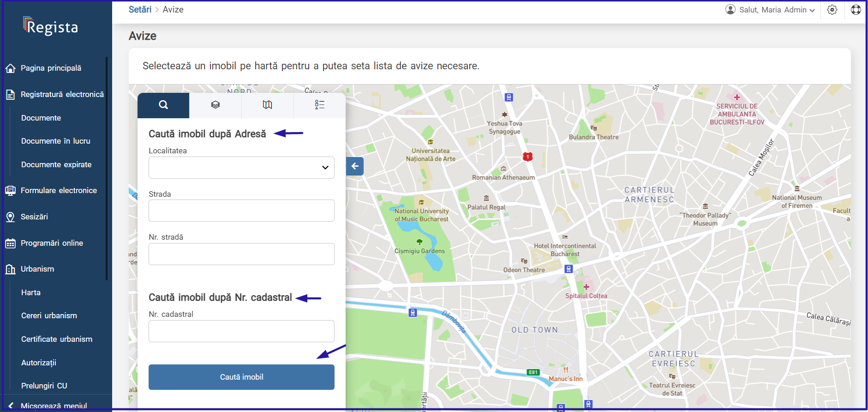Click the Hotel Intercontinental Bucharest marker
Image resolution: width=868 pixels, height=412 pixels.
pos(565,237)
